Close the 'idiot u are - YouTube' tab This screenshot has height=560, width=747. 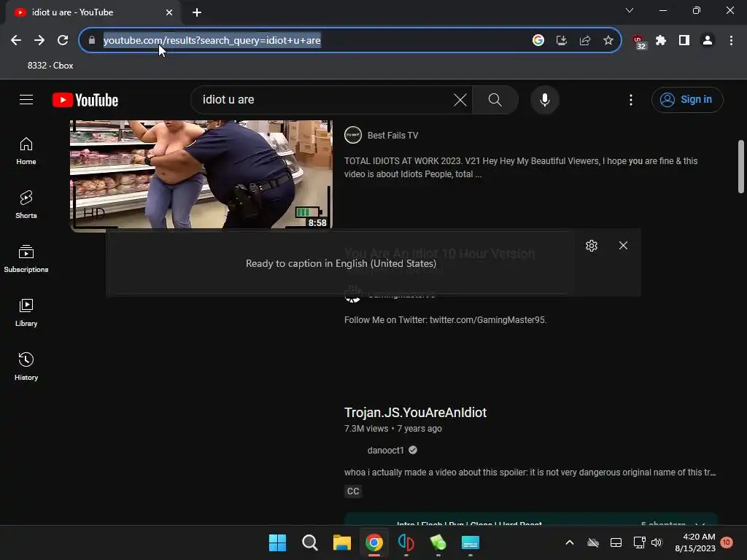(x=169, y=12)
